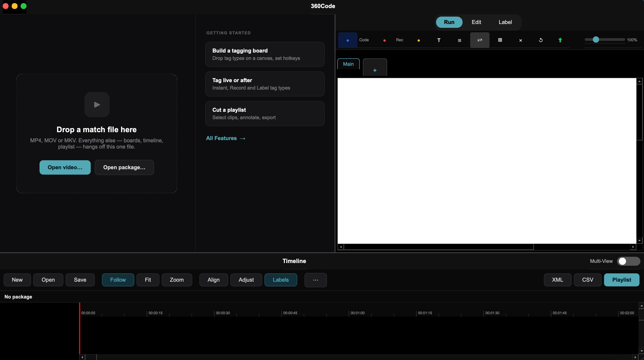Open Build a tagging board card
Viewport: 644px width, 360px height.
(265, 54)
